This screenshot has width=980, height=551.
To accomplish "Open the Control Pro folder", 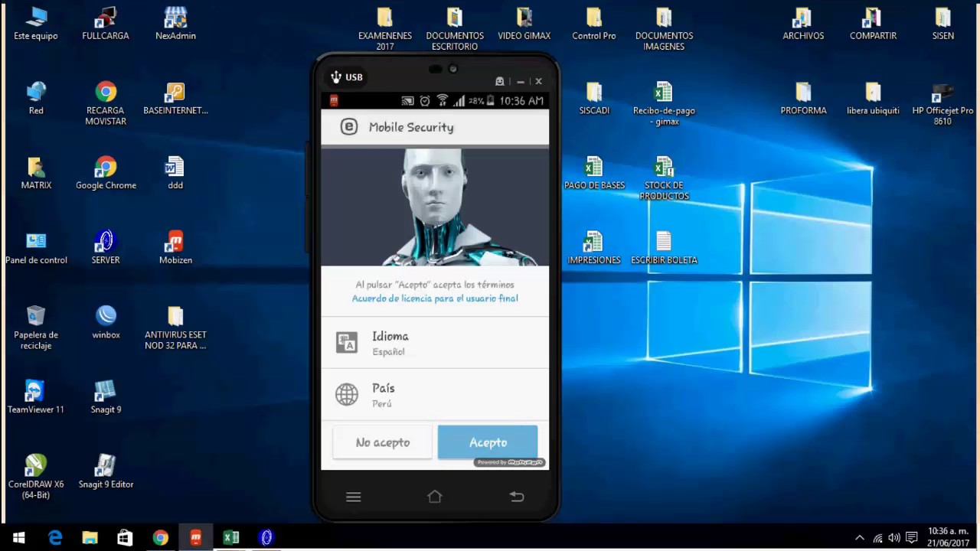I will tap(594, 24).
